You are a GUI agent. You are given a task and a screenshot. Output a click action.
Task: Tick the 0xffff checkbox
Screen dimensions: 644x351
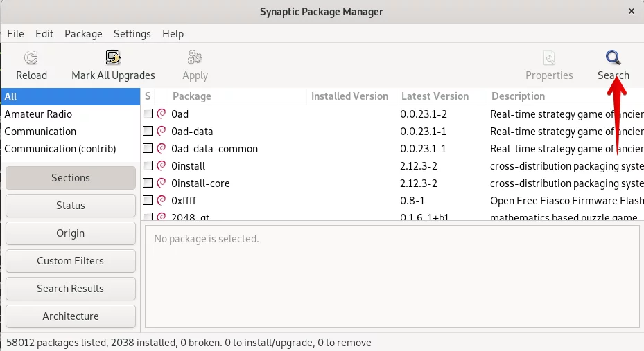(x=148, y=200)
